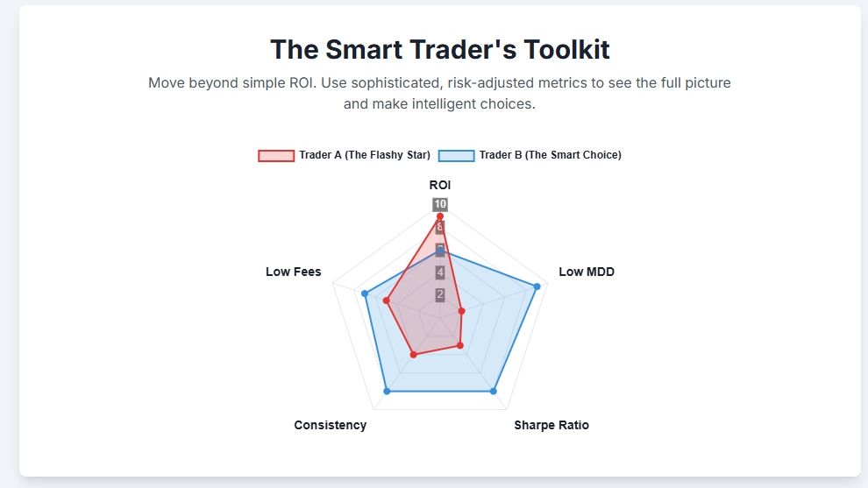Click Trader A's red Sharpe Ratio point

pos(460,346)
